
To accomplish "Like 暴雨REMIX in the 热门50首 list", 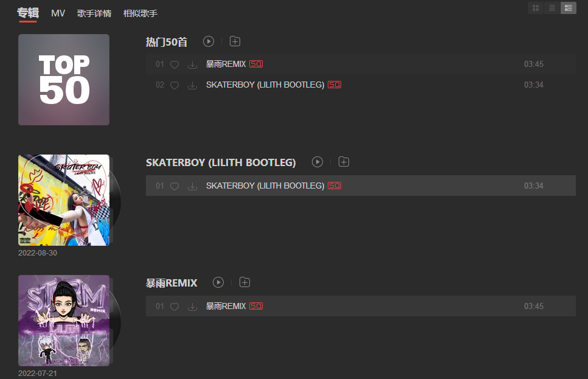I will tap(175, 64).
